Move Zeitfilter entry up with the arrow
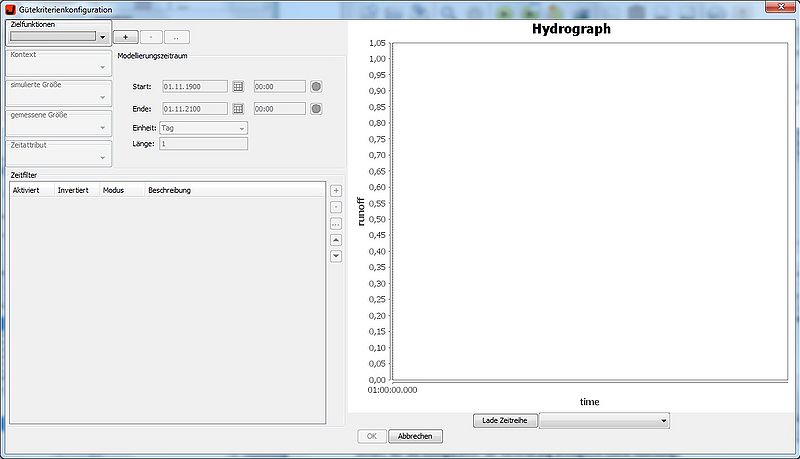Screen dimensions: 800x459 [336, 240]
